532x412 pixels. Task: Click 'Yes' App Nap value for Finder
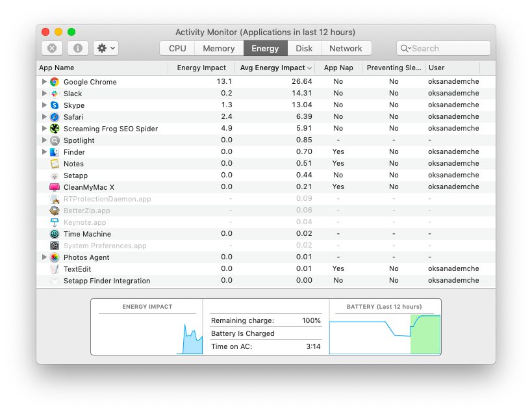(338, 151)
